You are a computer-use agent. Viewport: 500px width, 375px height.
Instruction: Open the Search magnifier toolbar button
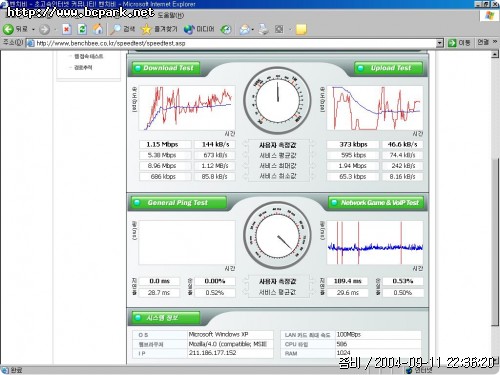[123, 29]
